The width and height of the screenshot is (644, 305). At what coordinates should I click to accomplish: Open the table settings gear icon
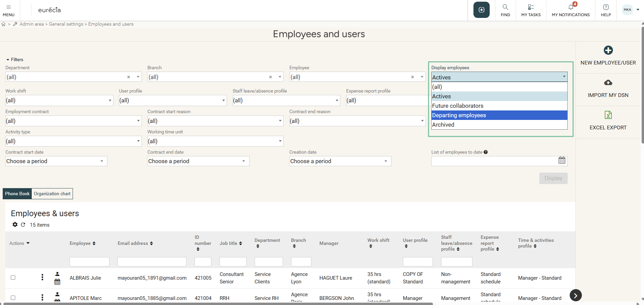click(15, 225)
